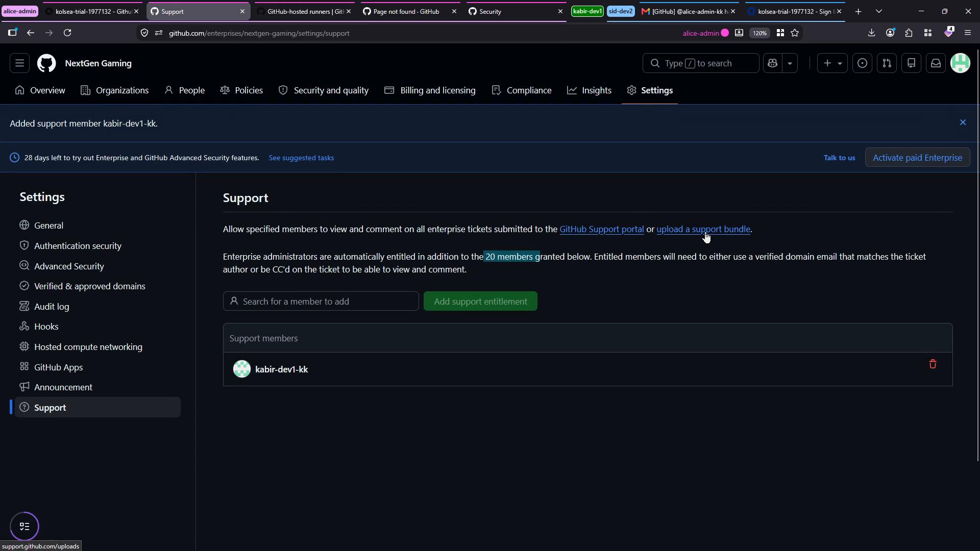
Task: Open browser extensions puzzle icon
Action: click(909, 33)
